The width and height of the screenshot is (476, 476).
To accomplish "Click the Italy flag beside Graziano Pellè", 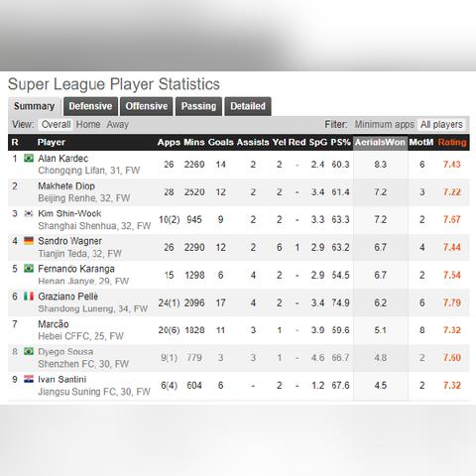I will 29,297.
